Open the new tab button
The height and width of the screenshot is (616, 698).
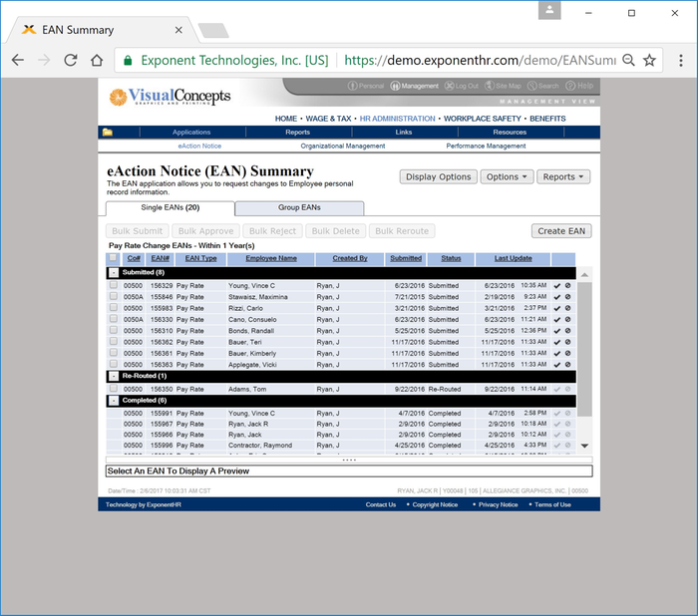[x=213, y=31]
